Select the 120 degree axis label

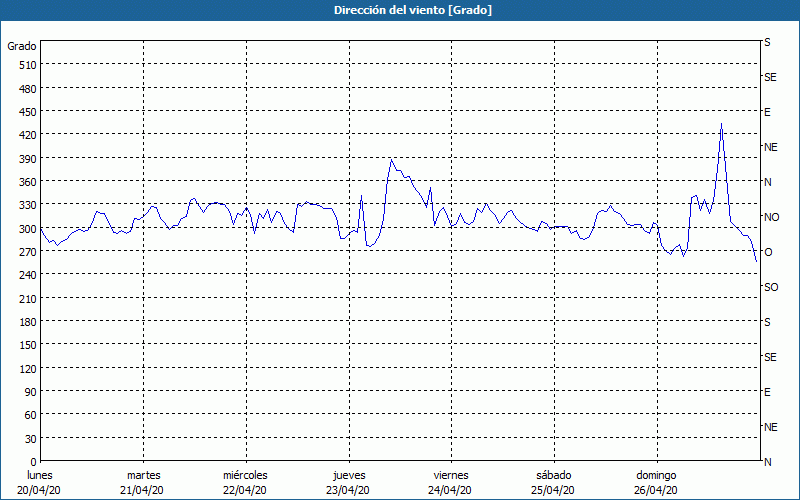coord(28,368)
